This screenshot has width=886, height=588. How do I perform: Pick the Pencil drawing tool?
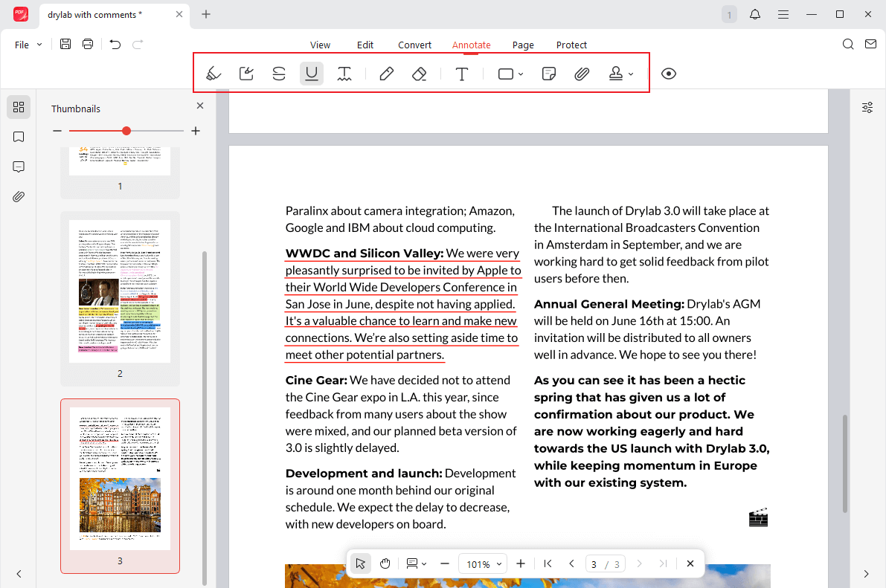coord(386,73)
